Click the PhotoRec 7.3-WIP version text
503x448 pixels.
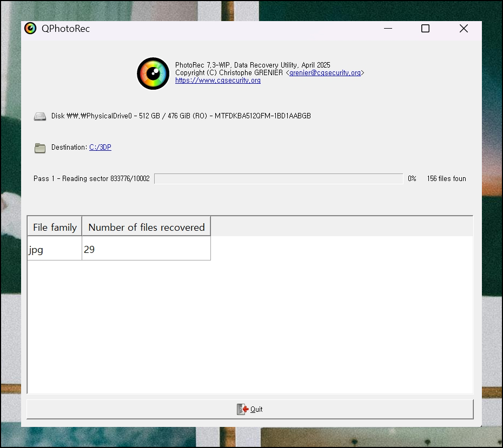(x=253, y=65)
